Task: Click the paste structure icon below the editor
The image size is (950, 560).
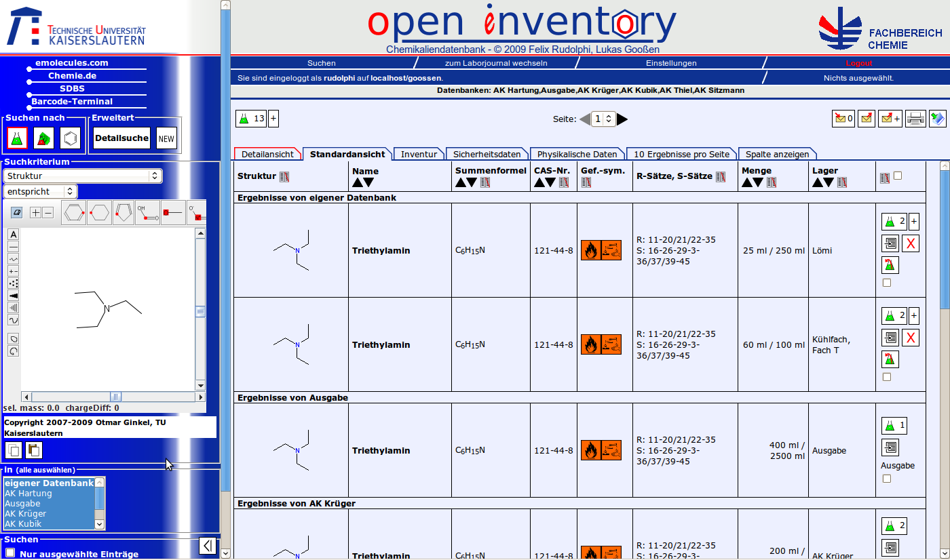Action: pyautogui.click(x=33, y=450)
